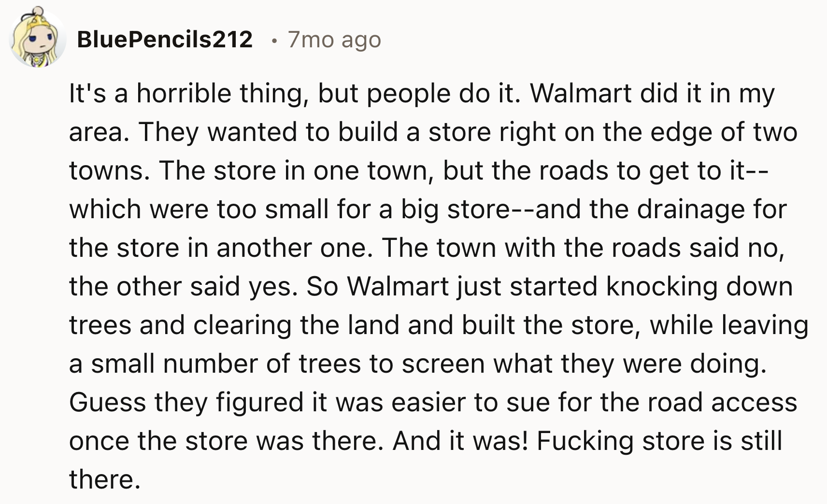This screenshot has height=504, width=827.
Task: Open the BluePencils212 profile link
Action: pos(165,39)
